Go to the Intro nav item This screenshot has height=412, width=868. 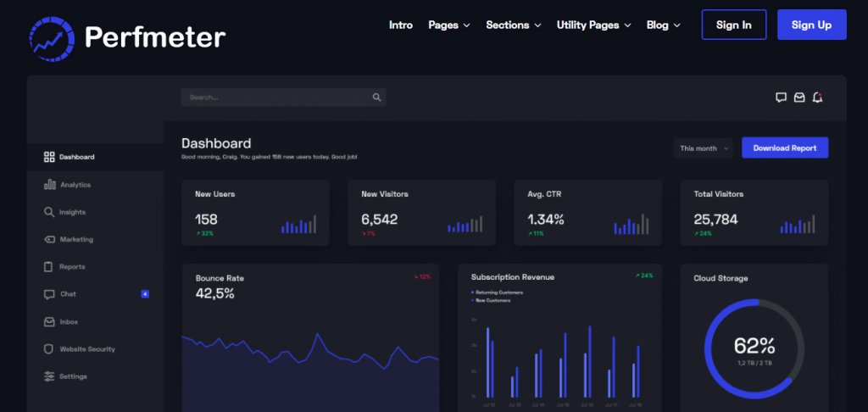pos(401,25)
